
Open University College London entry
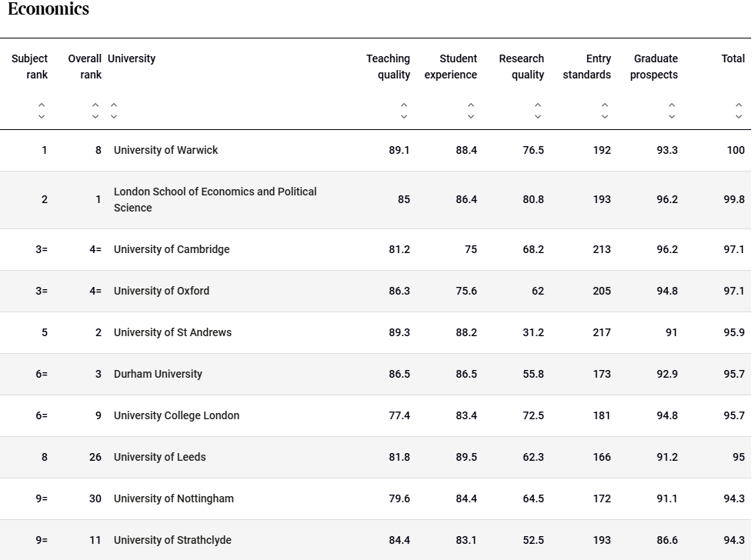tap(176, 415)
